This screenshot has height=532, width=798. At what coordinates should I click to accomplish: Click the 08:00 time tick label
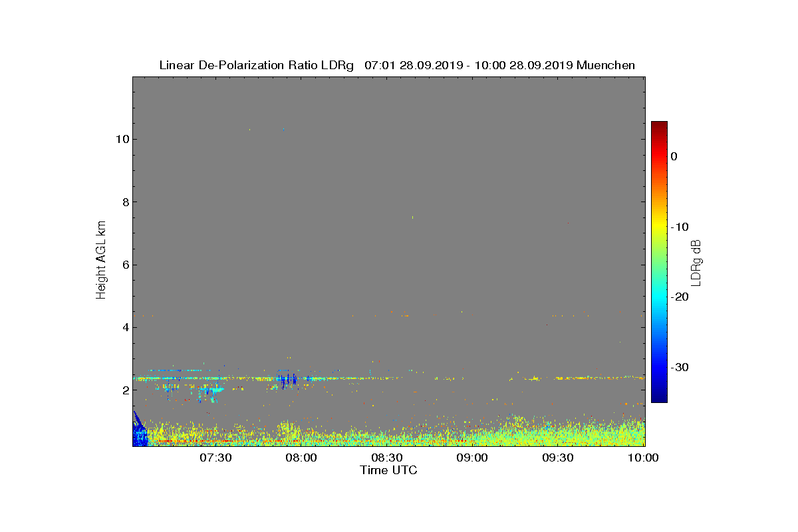pos(301,458)
